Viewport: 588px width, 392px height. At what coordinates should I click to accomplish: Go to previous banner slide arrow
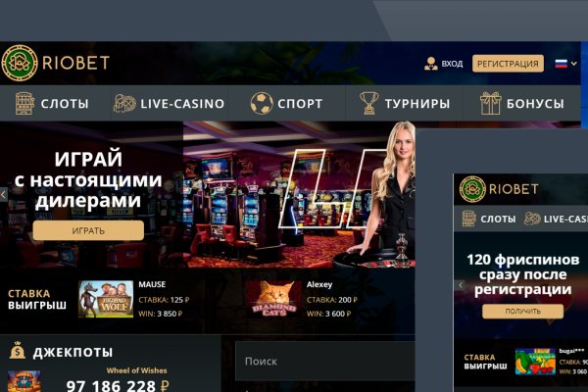click(x=3, y=195)
